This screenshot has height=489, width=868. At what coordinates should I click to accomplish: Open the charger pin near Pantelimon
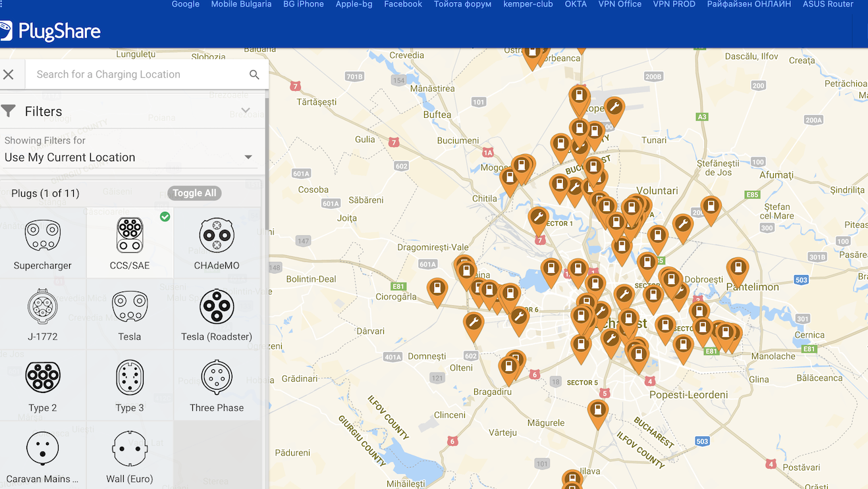pyautogui.click(x=737, y=270)
